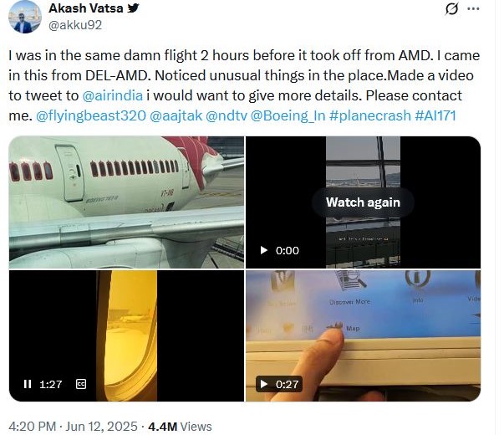Click Akash Vatsa's profile avatar
Viewport: 504px width, 435px height.
coord(25,17)
